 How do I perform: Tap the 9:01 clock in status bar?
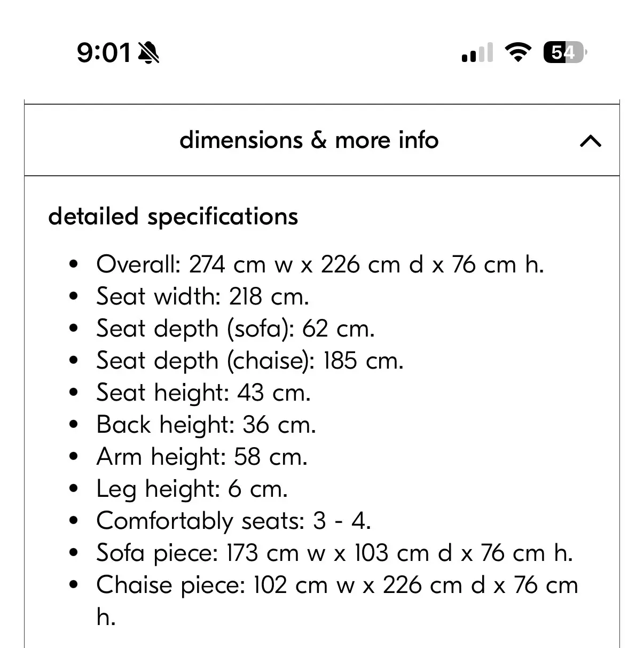coord(104,53)
